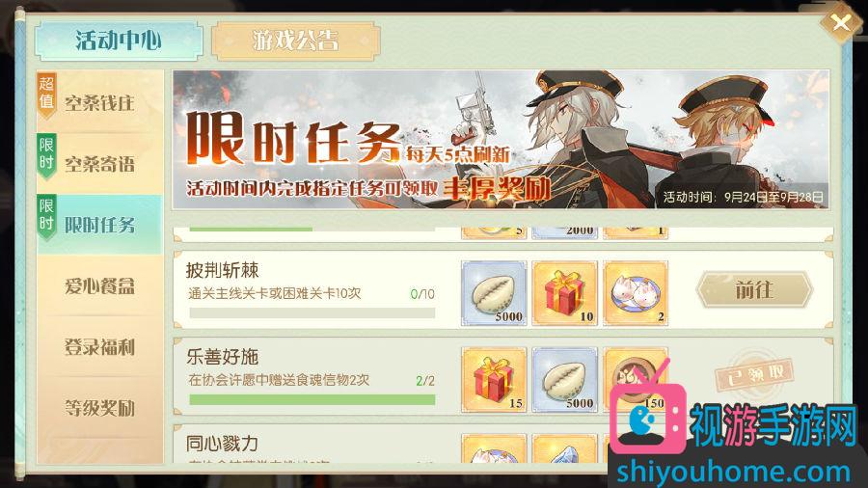Close the activity center with the X
The height and width of the screenshot is (488, 868).
click(840, 23)
